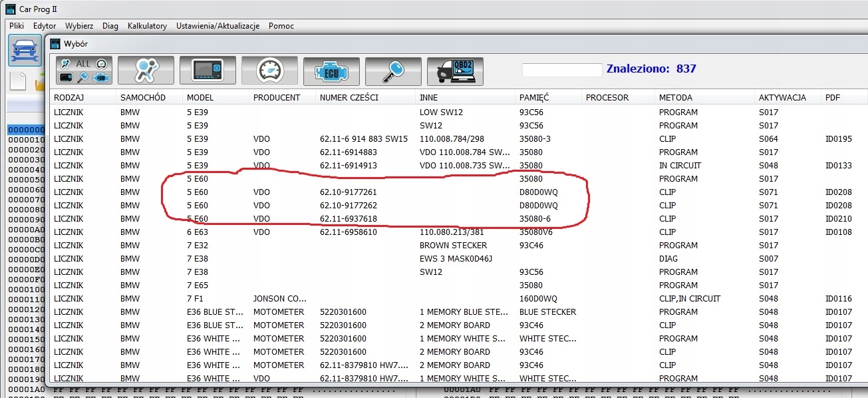
Task: Select part number 62.11-6914913
Action: pos(349,165)
